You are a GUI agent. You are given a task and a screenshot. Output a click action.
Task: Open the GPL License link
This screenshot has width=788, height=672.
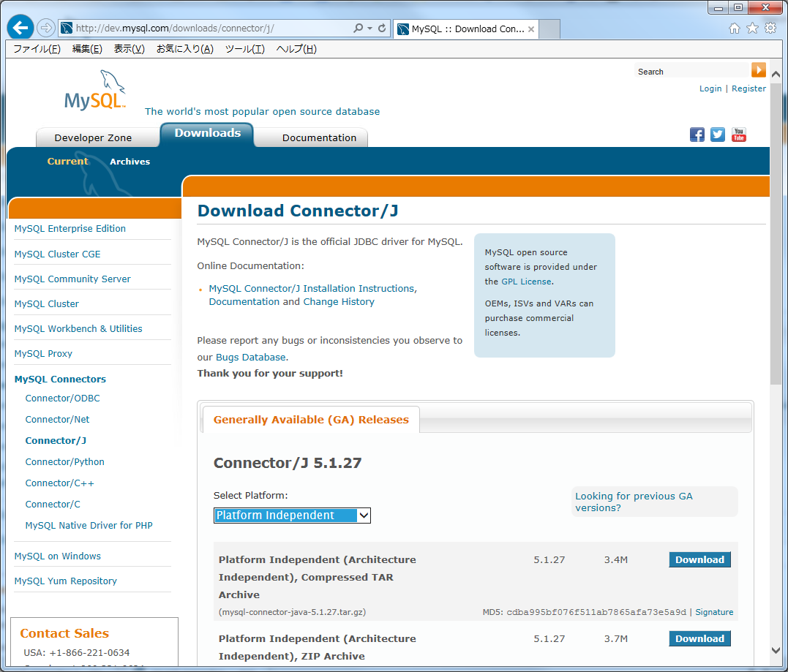coord(526,282)
